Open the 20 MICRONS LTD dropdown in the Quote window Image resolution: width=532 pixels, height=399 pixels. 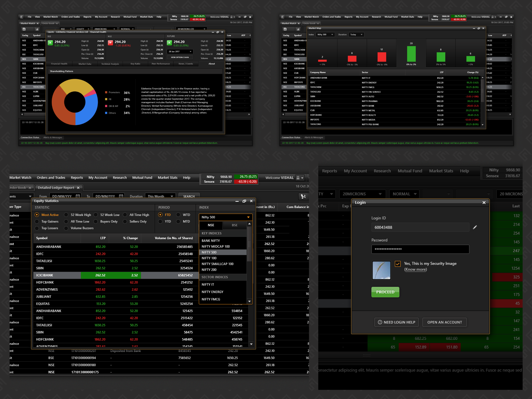[x=191, y=29]
